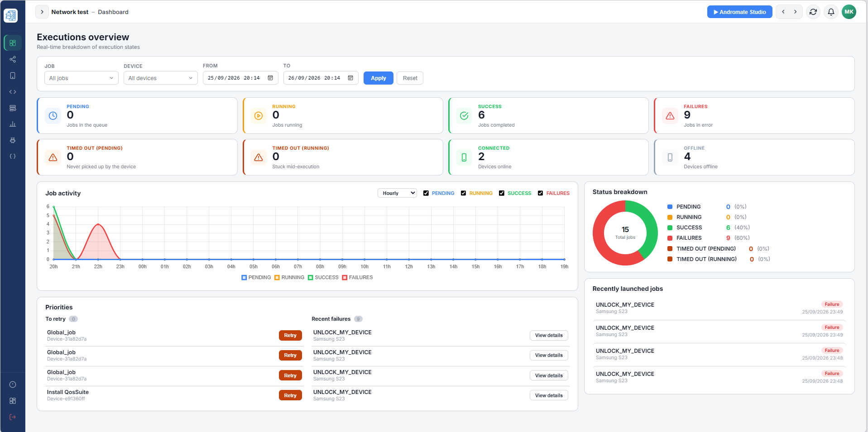Click the info circle icon in sidebar
Viewport: 868px width, 432px height.
13,385
